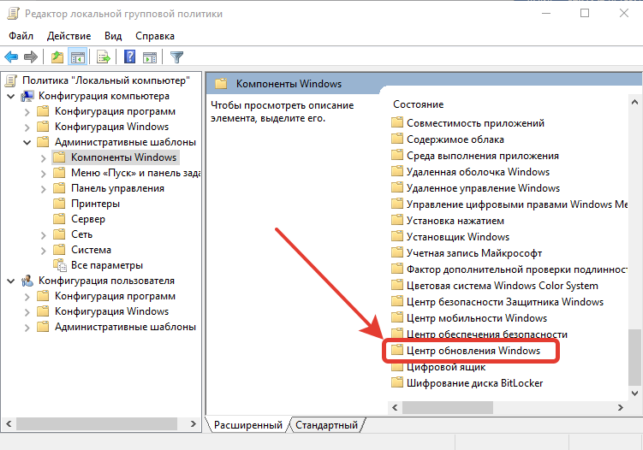The width and height of the screenshot is (643, 450).
Task: Collapse the Конфигурация компьютера node
Action: (11, 96)
